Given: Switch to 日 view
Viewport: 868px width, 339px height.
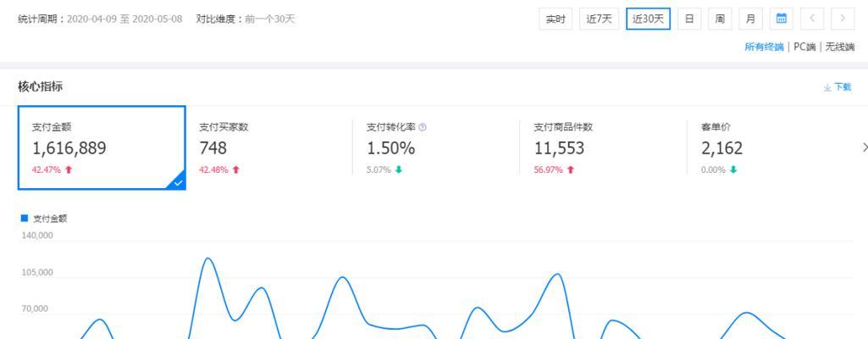Looking at the screenshot, I should coord(689,19).
